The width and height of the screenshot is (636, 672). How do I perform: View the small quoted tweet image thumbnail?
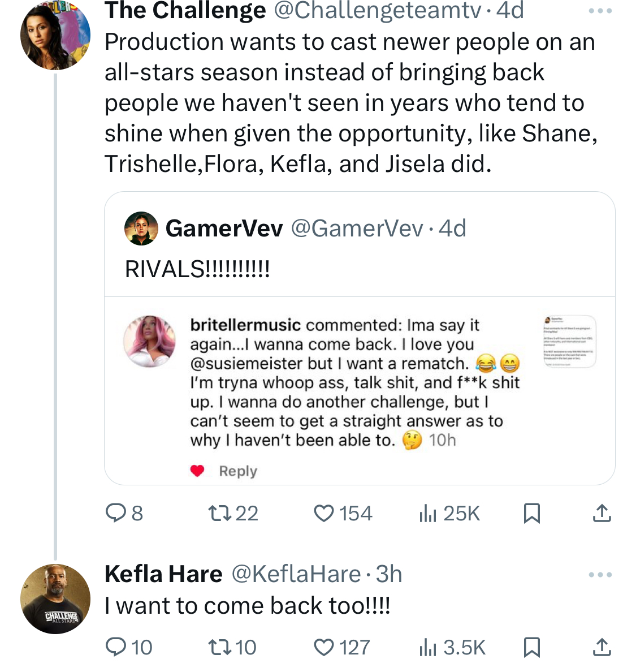[570, 342]
